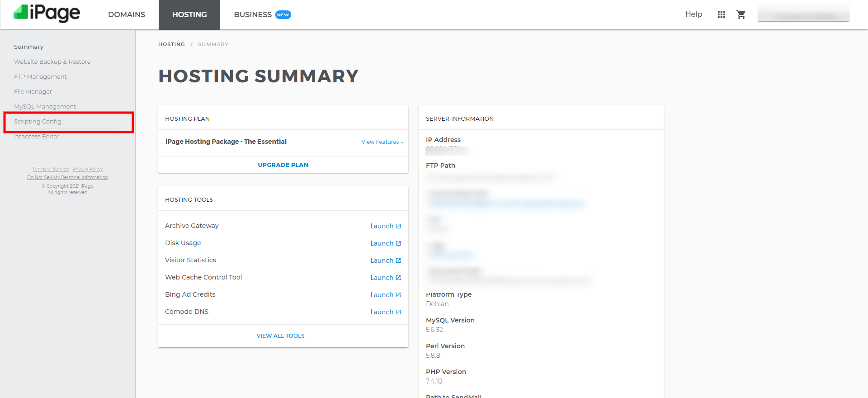The height and width of the screenshot is (398, 868).
Task: Launch Bing Ad Credits
Action: [x=385, y=295]
